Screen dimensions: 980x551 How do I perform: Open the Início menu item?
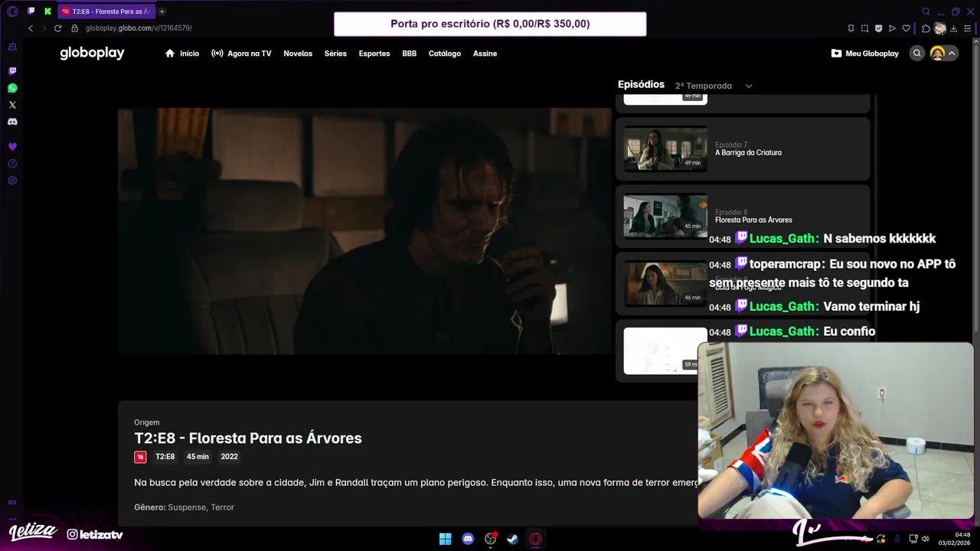(182, 54)
